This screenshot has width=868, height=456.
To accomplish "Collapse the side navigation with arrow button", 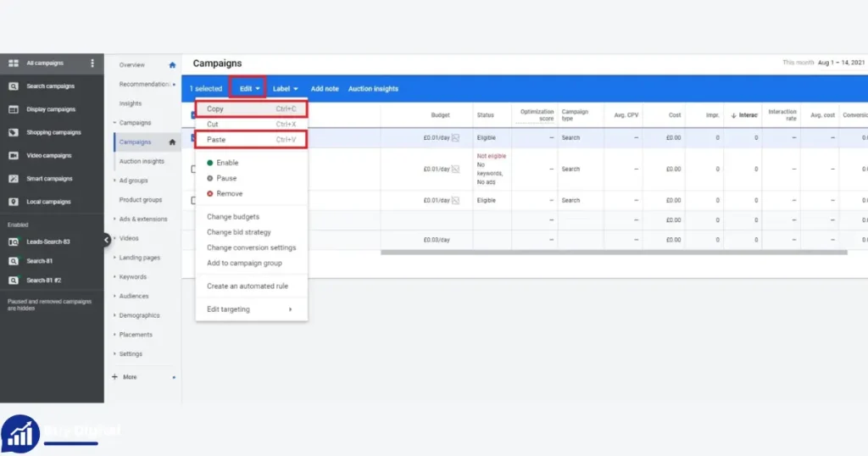I will (x=107, y=240).
